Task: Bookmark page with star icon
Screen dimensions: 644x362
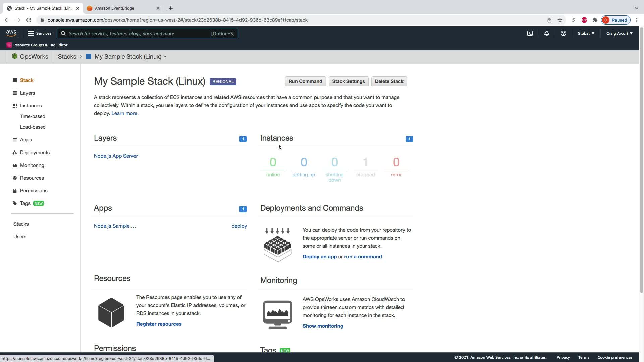Action: (x=560, y=20)
